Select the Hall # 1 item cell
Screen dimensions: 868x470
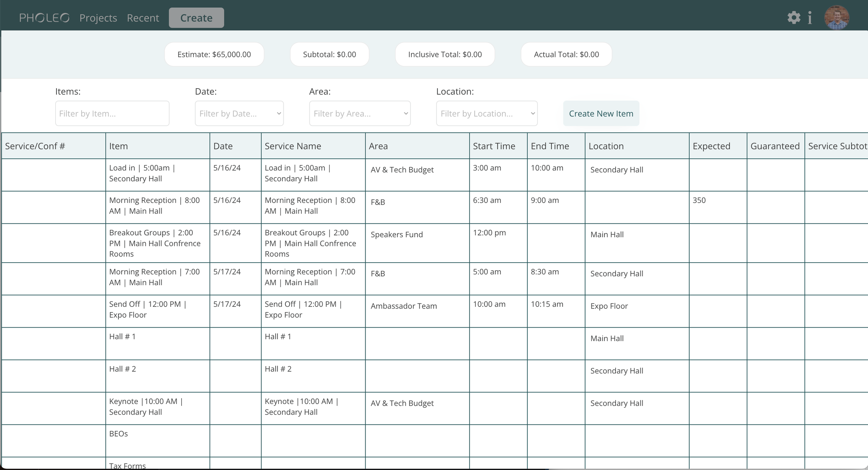(158, 344)
